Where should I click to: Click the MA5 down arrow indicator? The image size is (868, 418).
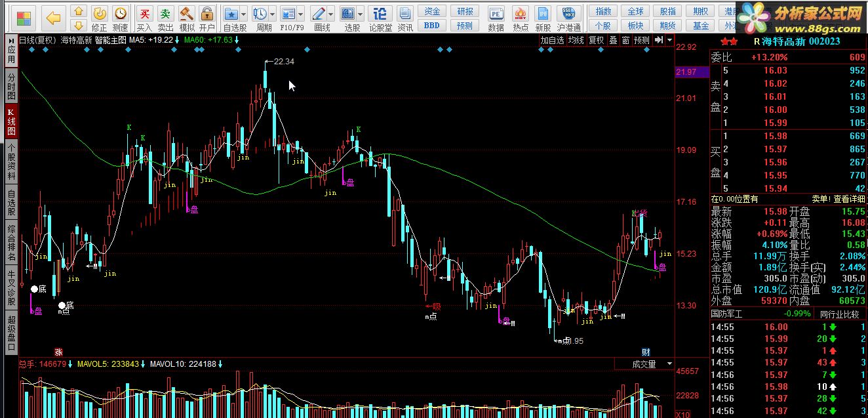tap(177, 40)
